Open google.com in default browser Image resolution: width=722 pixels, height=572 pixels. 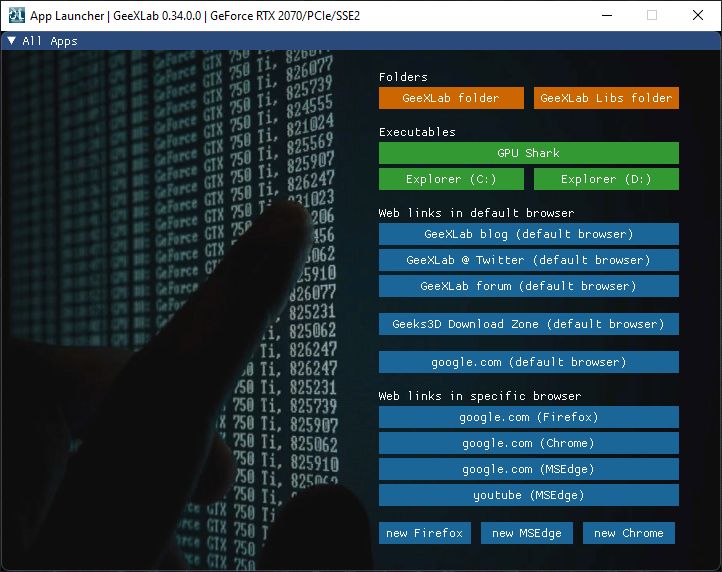[528, 362]
